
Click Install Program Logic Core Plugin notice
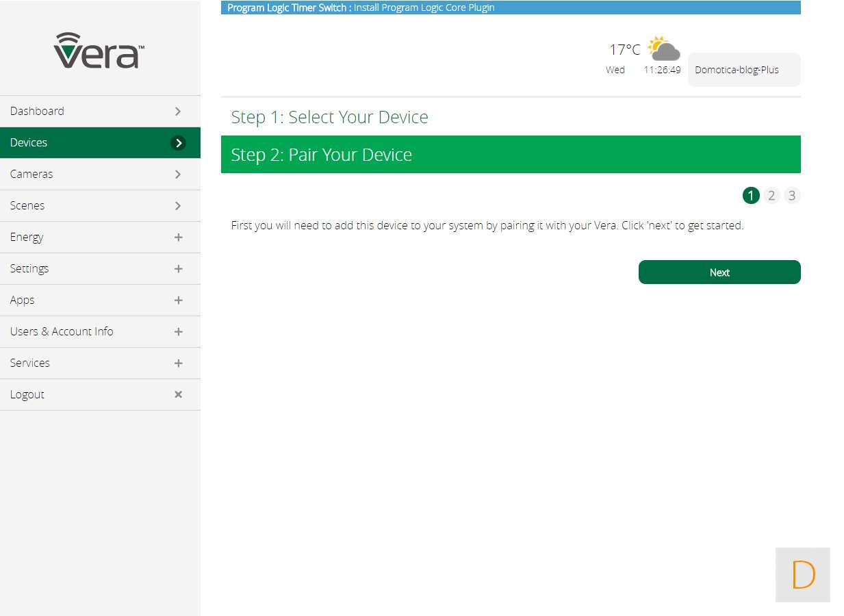tap(424, 8)
